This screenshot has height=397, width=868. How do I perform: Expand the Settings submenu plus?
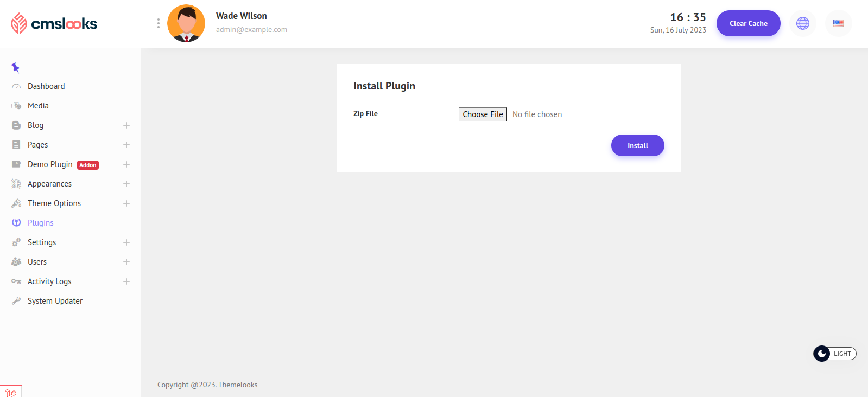pyautogui.click(x=126, y=242)
